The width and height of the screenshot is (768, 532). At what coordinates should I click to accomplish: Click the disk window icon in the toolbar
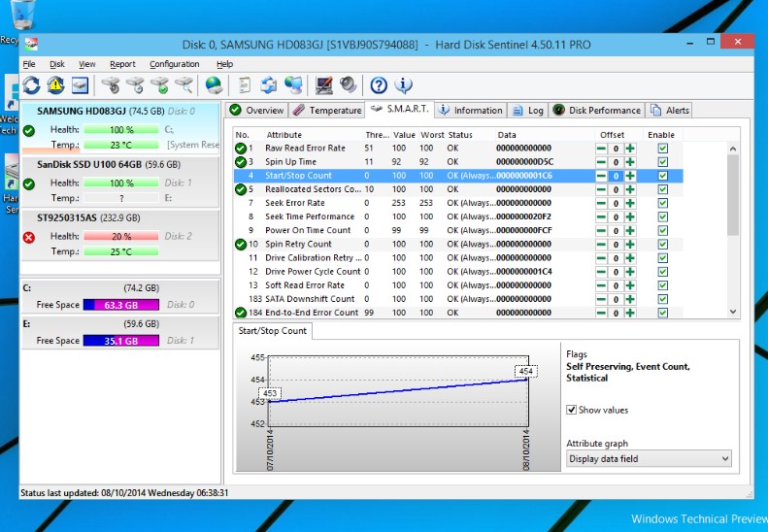point(80,85)
